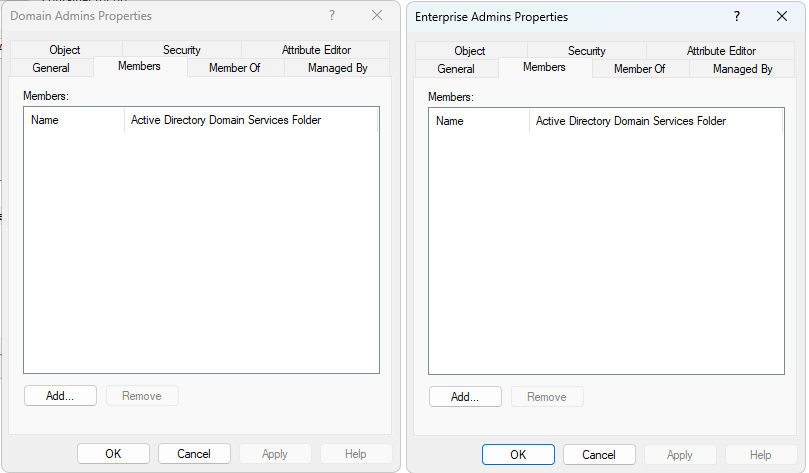Select Domain Admins Security tab
809x473 pixels.
pyautogui.click(x=182, y=50)
